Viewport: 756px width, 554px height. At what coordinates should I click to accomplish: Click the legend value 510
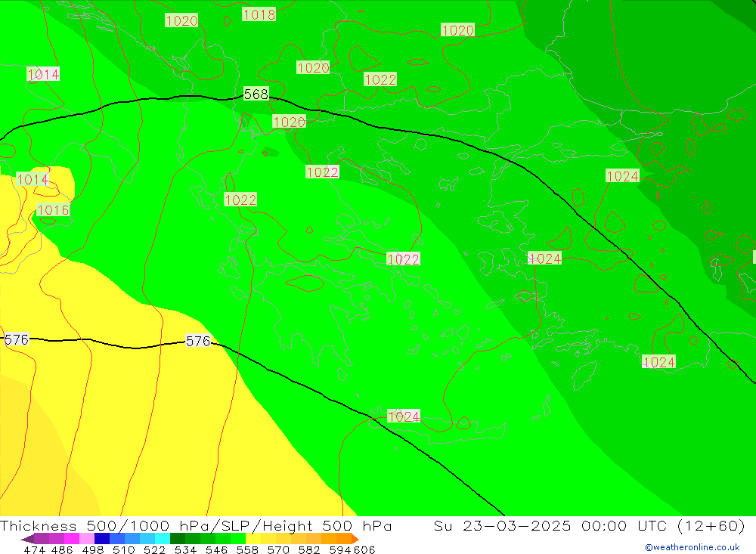123,549
